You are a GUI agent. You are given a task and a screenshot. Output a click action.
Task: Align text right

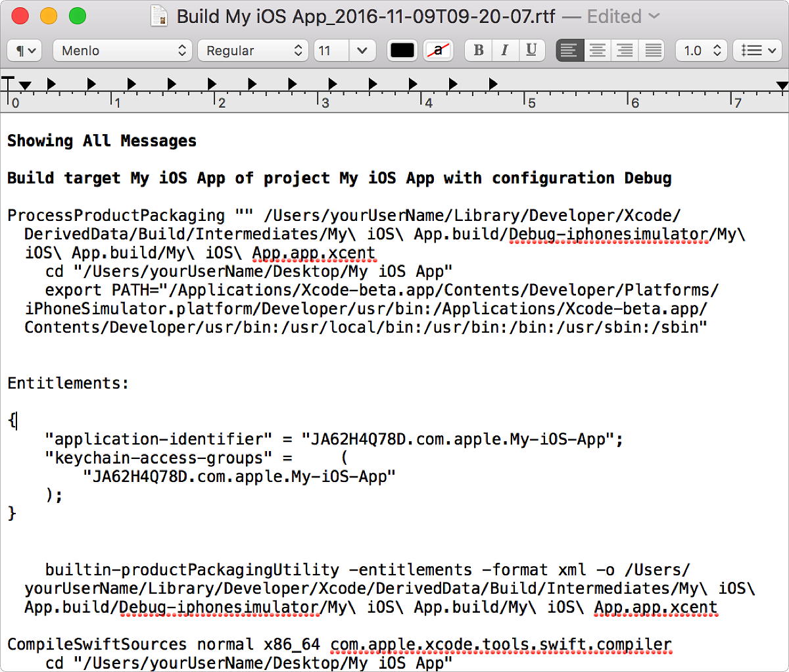tap(625, 51)
